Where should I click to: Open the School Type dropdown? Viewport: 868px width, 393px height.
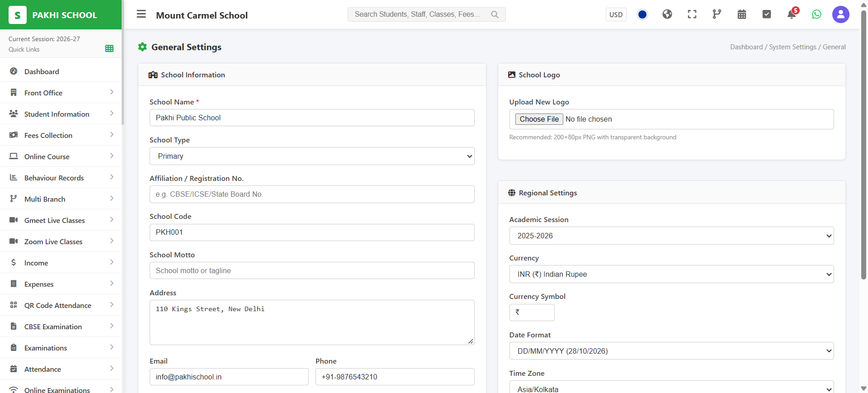[x=312, y=156]
